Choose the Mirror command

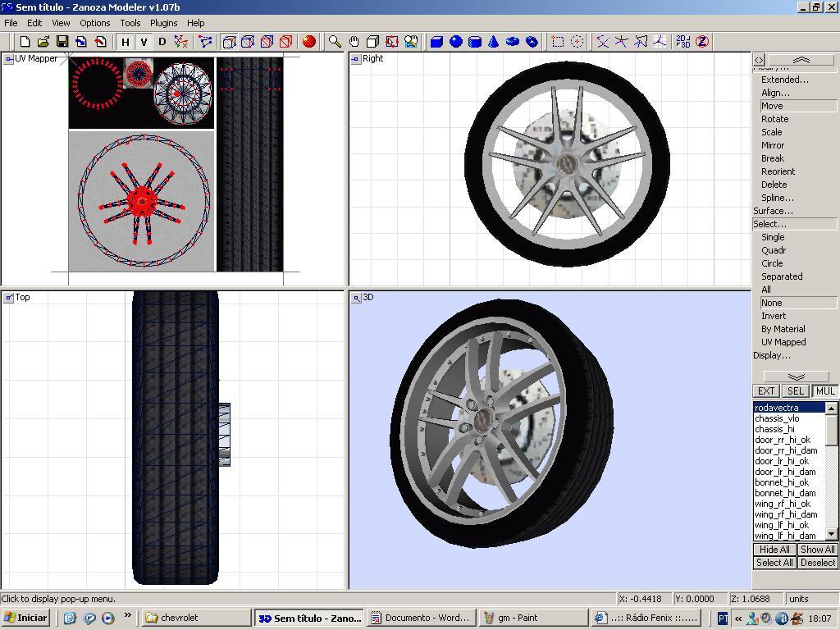coord(773,145)
